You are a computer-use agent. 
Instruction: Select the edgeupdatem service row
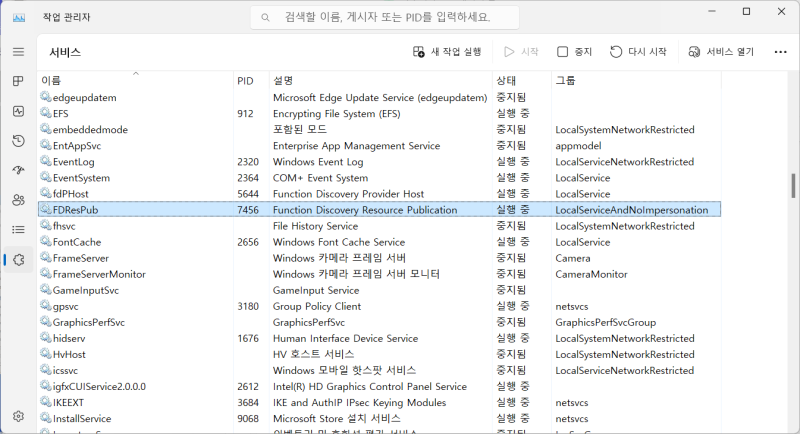tap(380, 97)
